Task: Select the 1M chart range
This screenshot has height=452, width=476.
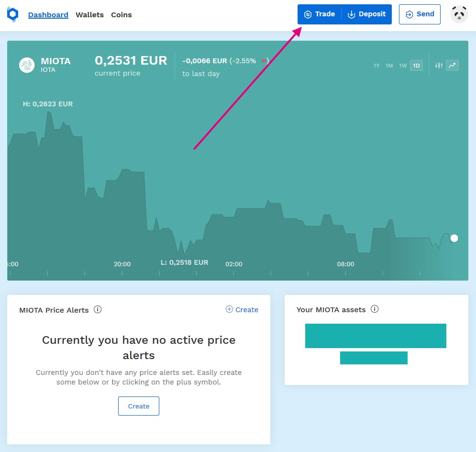Action: [x=389, y=66]
